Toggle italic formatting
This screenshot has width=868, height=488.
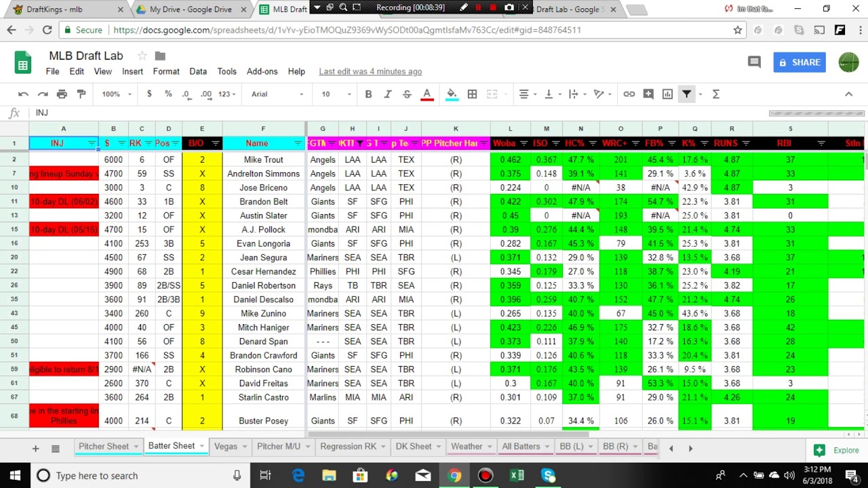coord(388,94)
